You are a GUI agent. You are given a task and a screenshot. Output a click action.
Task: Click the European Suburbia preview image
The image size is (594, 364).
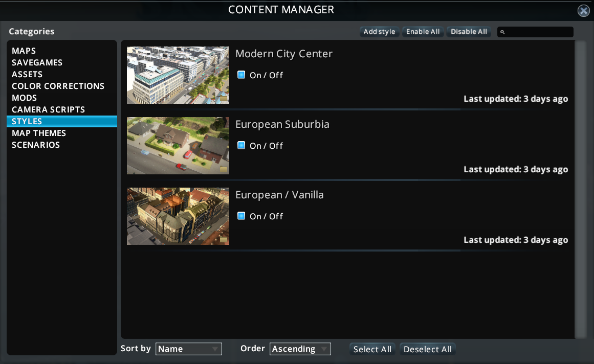[178, 146]
